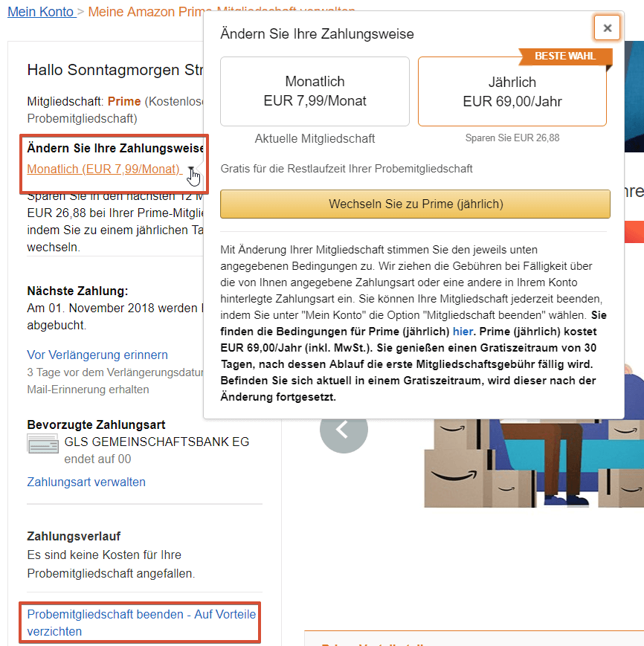Click Wechseln Sie zu Prime (jährlich)
Screen dimensions: 644x646
tap(415, 204)
